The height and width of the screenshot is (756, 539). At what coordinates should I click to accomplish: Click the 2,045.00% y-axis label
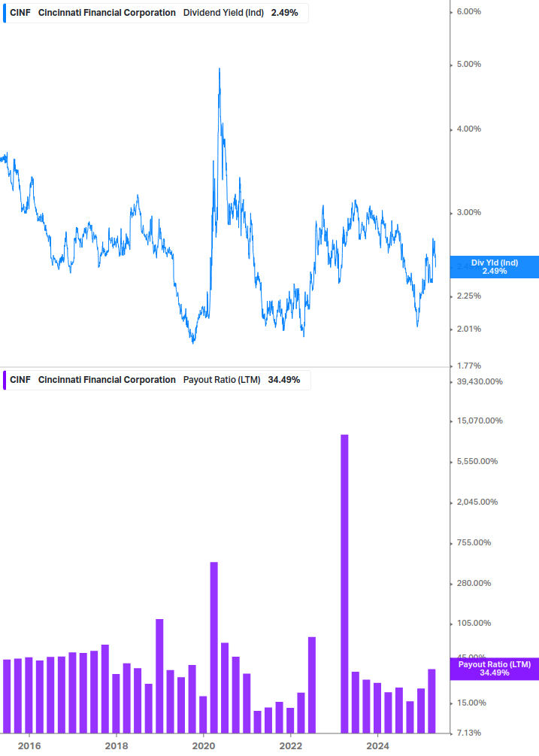point(477,502)
